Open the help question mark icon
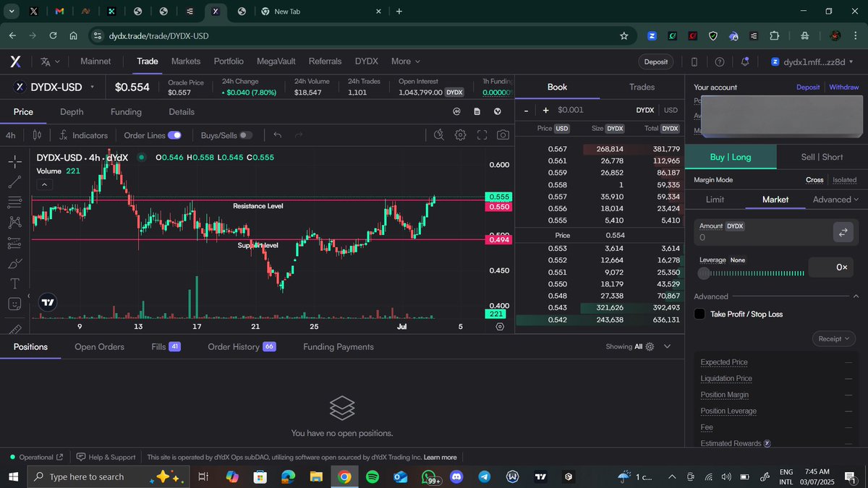Screen dimensions: 868x488 [x=720, y=62]
